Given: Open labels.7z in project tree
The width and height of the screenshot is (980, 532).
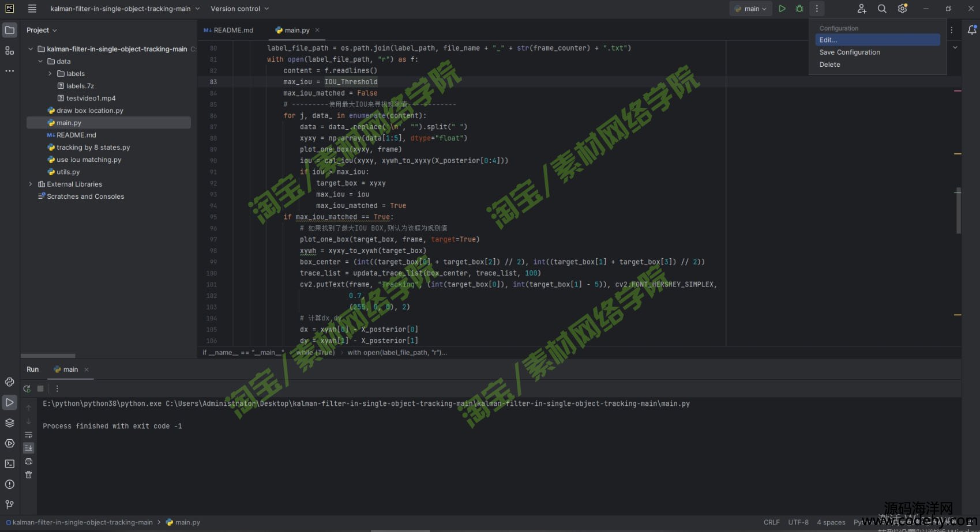Looking at the screenshot, I should (x=80, y=86).
